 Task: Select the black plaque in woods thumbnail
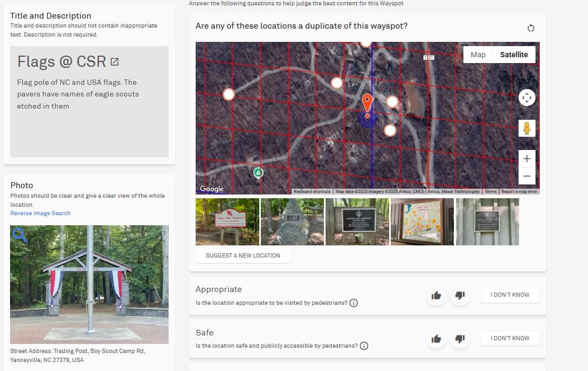(357, 222)
